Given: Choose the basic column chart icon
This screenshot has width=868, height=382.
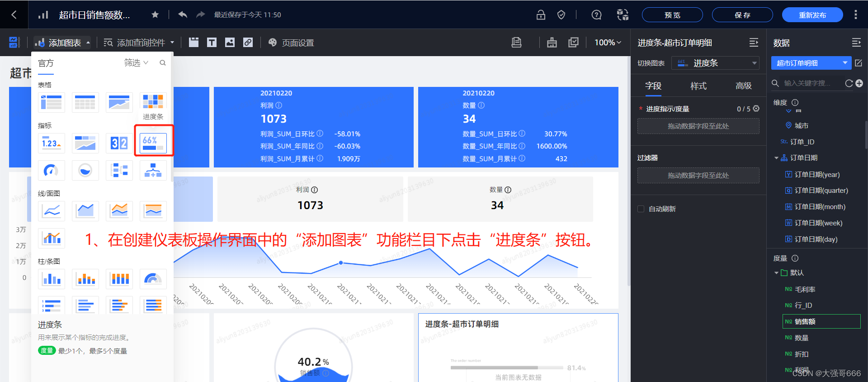Looking at the screenshot, I should pyautogui.click(x=52, y=279).
